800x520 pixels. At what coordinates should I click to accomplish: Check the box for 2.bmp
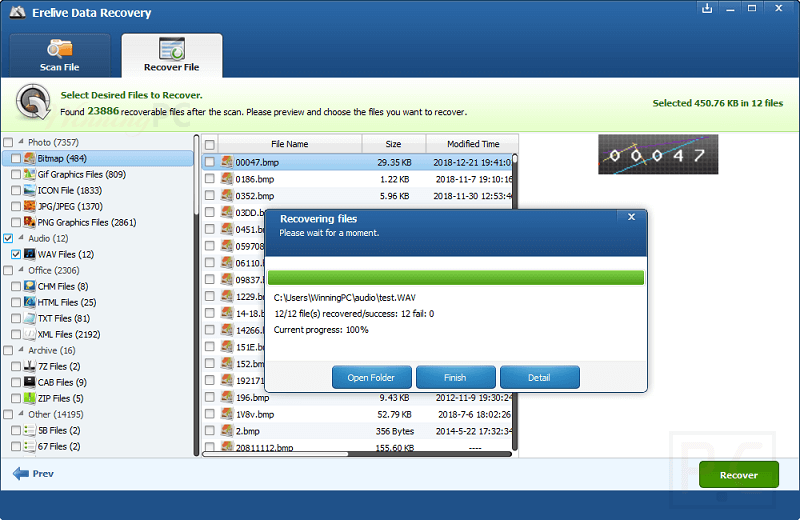pyautogui.click(x=210, y=431)
